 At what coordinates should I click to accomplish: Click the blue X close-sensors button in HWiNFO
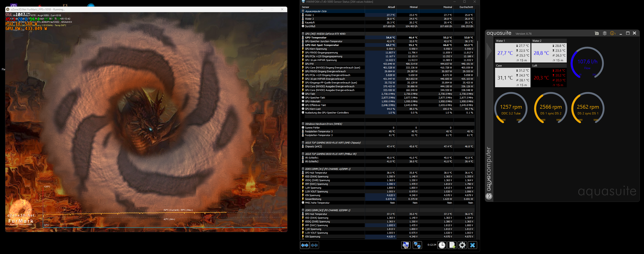[x=472, y=245]
